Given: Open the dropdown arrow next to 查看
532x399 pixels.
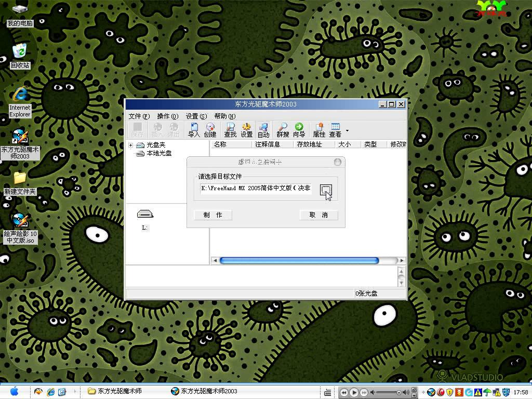Looking at the screenshot, I should (x=347, y=130).
